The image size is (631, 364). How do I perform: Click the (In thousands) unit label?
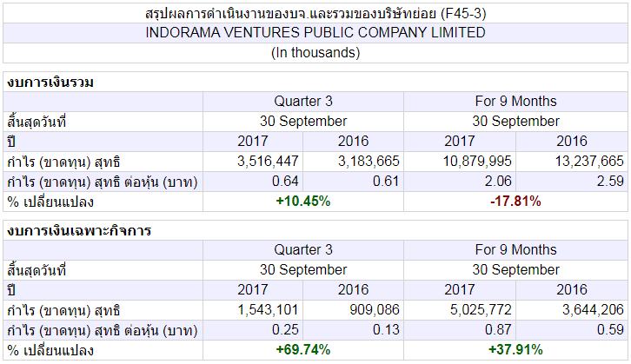315,53
